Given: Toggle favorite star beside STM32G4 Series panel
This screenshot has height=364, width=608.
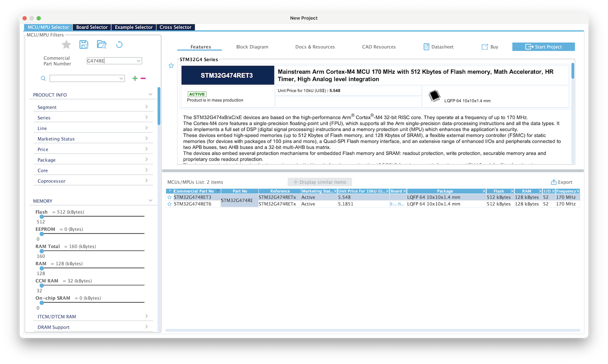Looking at the screenshot, I should (x=171, y=66).
